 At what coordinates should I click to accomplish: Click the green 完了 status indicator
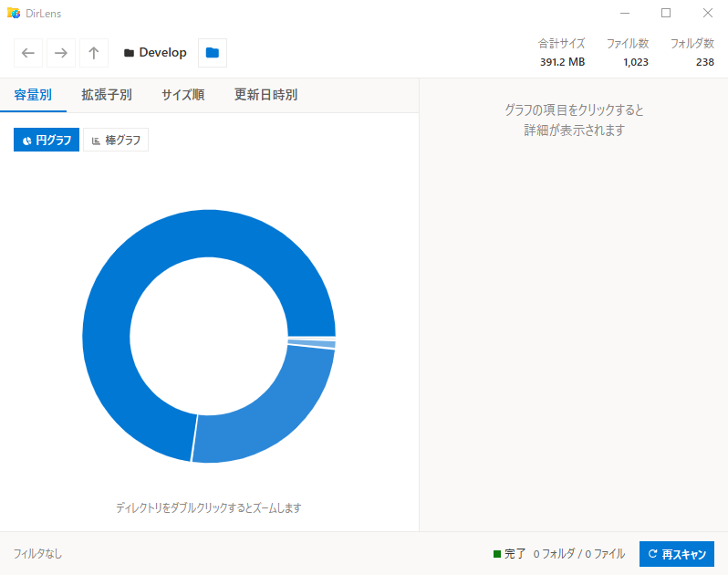(x=509, y=554)
